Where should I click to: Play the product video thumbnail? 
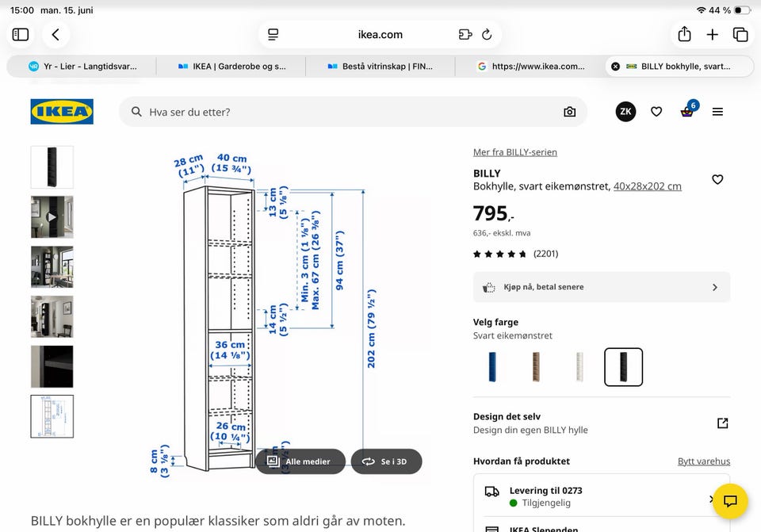click(52, 217)
